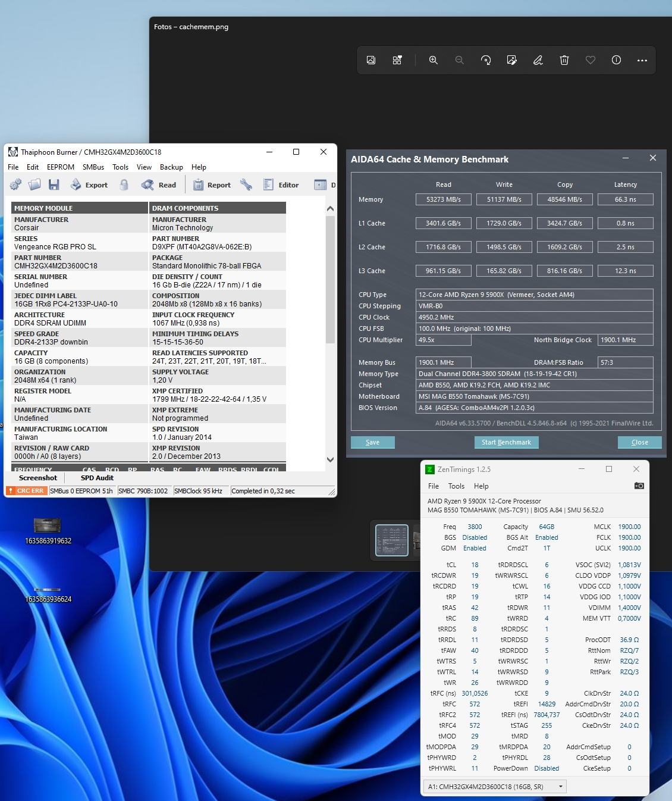Click the VDIMM value 1,4000V
This screenshot has height=801, width=672.
click(x=629, y=608)
